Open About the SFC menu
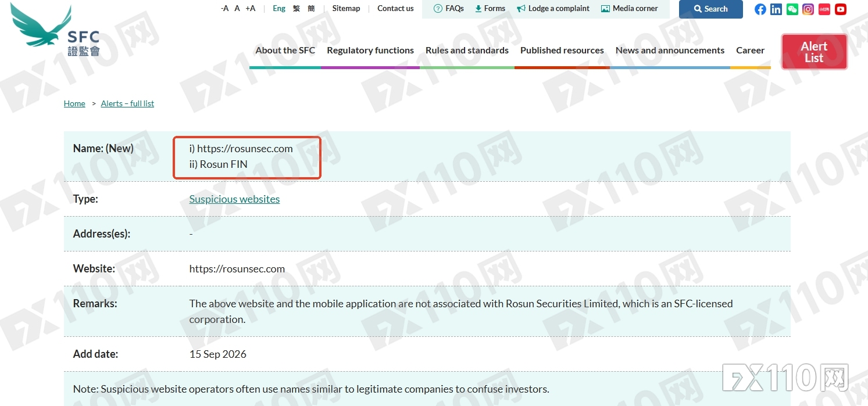The image size is (868, 406). pyautogui.click(x=285, y=51)
